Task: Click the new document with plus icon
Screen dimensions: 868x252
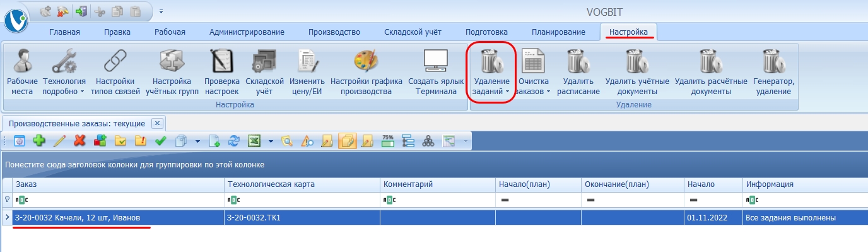Action: pyautogui.click(x=214, y=141)
